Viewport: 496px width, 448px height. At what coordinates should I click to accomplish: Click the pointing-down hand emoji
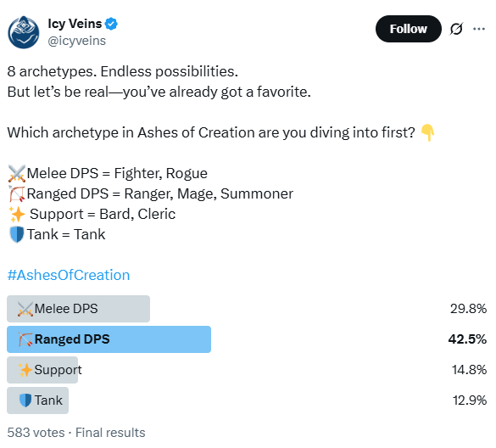tap(427, 132)
